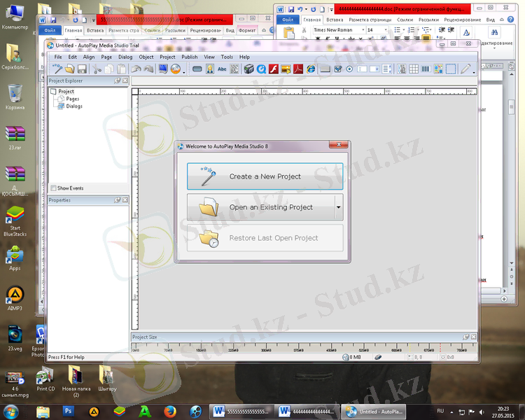Click the Flash object toolbar icon
Screen dimensions: 525x420
[x=274, y=69]
